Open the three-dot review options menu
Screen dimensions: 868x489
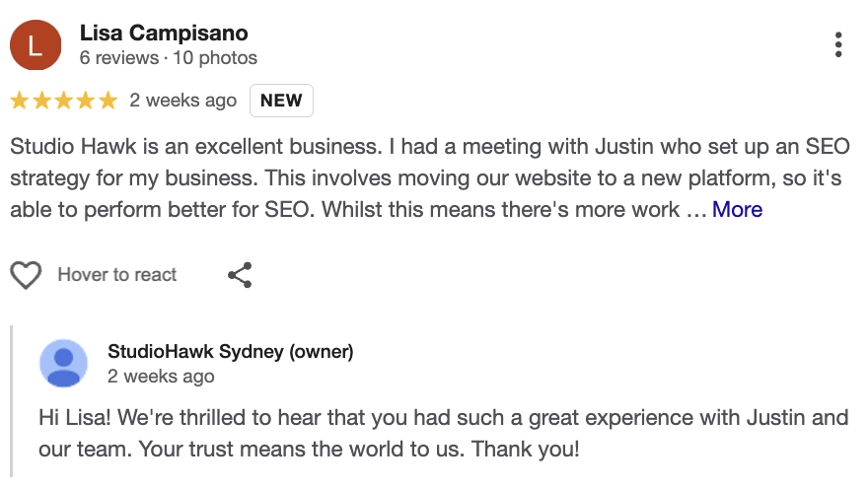837,45
